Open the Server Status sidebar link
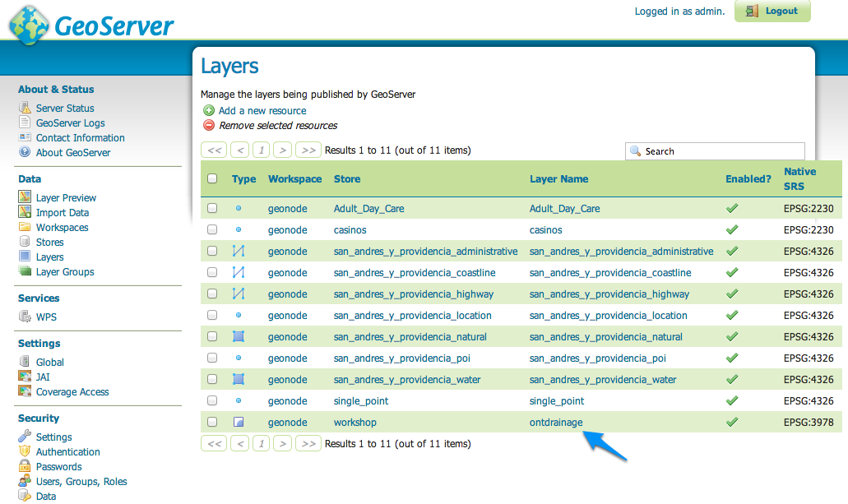Viewport: 848px width, 504px height. (x=65, y=109)
